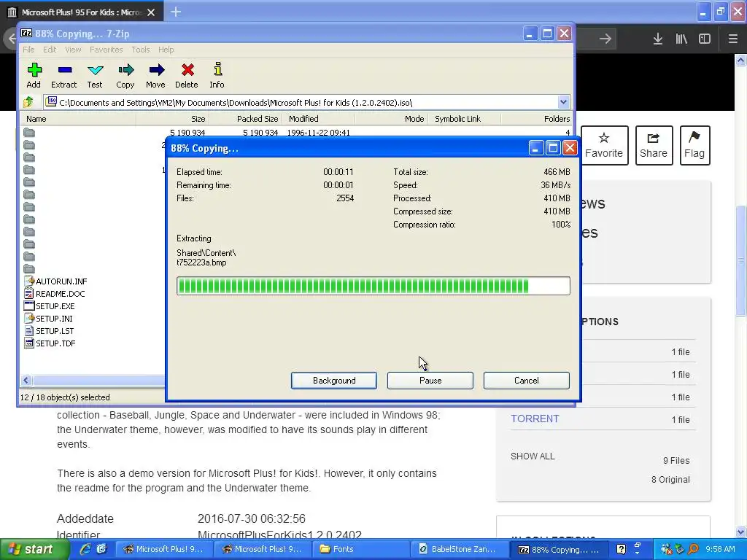Switch to the Fonts taskbar window
The width and height of the screenshot is (747, 560).
[x=360, y=549]
